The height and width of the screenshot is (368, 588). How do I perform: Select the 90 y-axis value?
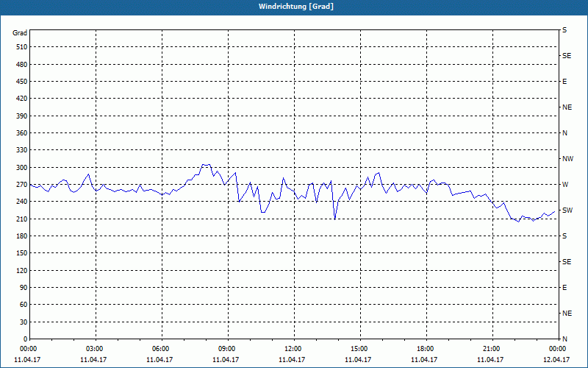pyautogui.click(x=24, y=288)
